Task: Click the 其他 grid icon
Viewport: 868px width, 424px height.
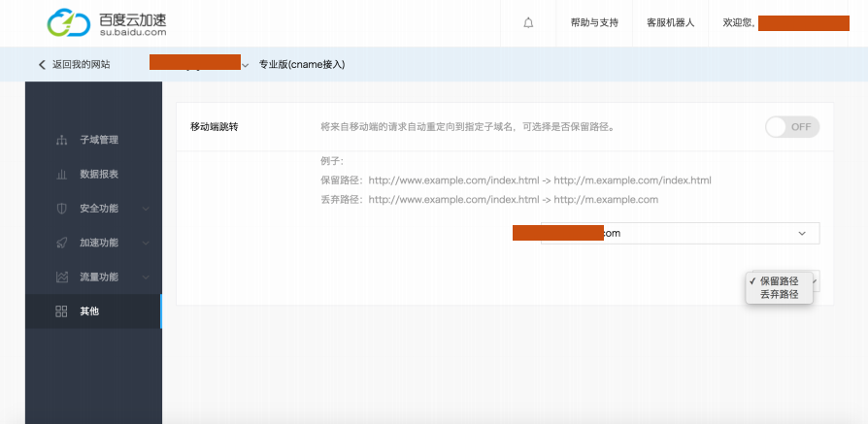Action: tap(61, 311)
